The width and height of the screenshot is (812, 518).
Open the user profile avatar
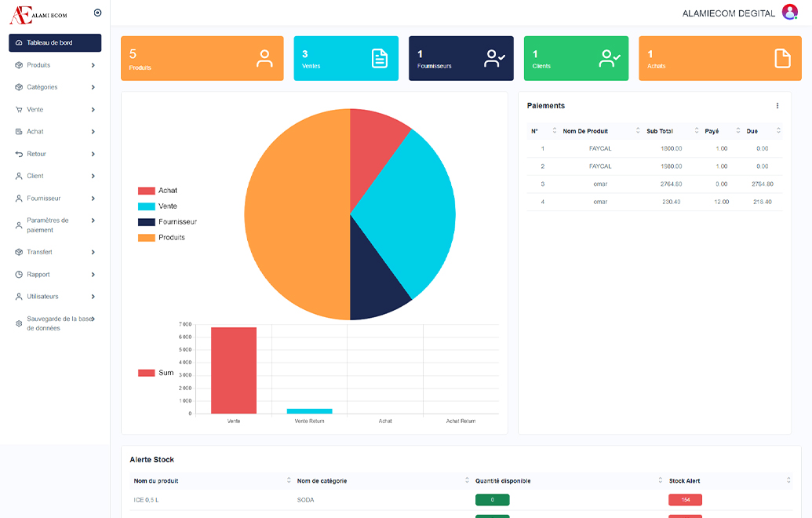tap(789, 13)
